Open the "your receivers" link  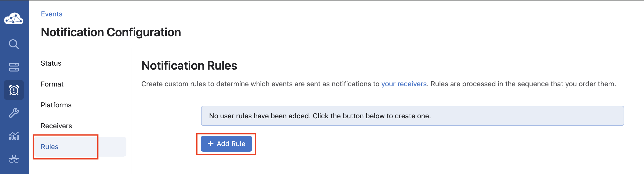(404, 84)
